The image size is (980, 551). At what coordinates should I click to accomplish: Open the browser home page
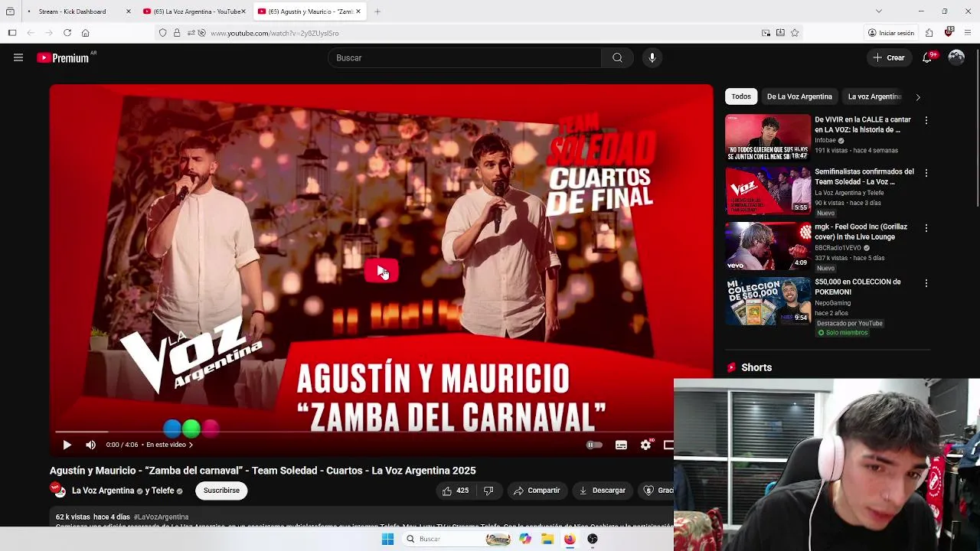85,33
